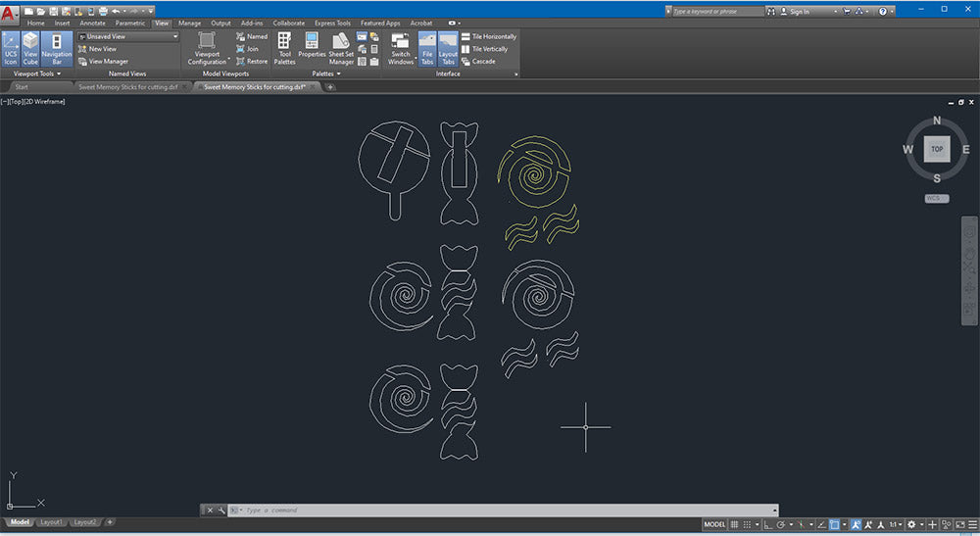Image resolution: width=980 pixels, height=536 pixels.
Task: Click the View Manager button
Action: 108,61
